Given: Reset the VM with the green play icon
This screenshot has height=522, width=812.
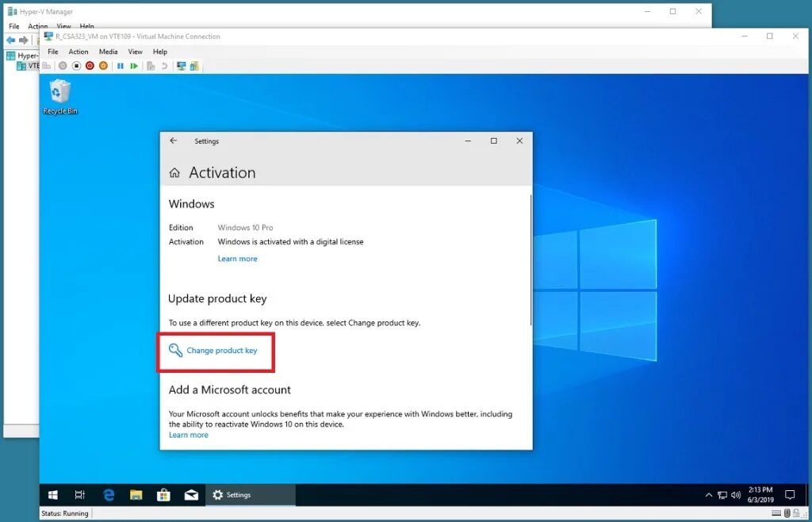Looking at the screenshot, I should tap(133, 66).
